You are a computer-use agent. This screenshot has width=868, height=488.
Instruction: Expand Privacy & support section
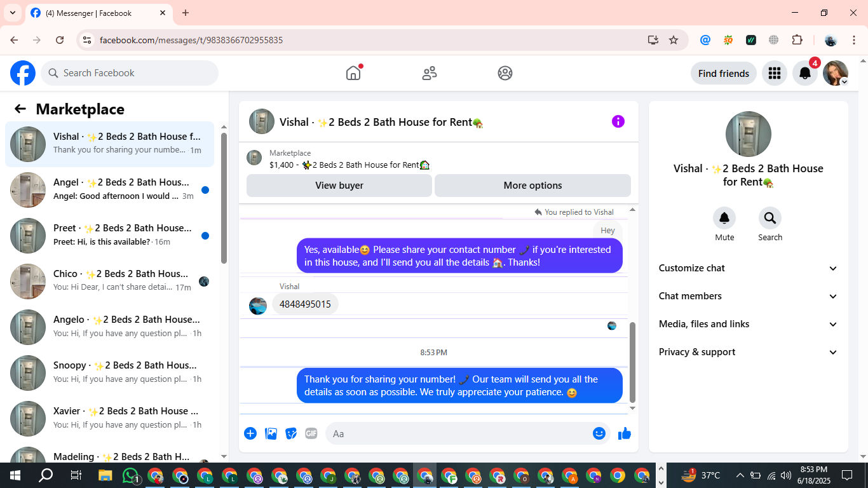[749, 352]
